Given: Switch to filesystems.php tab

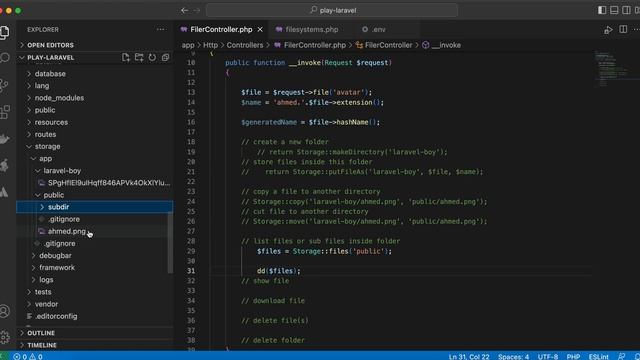Looking at the screenshot, I should [311, 29].
